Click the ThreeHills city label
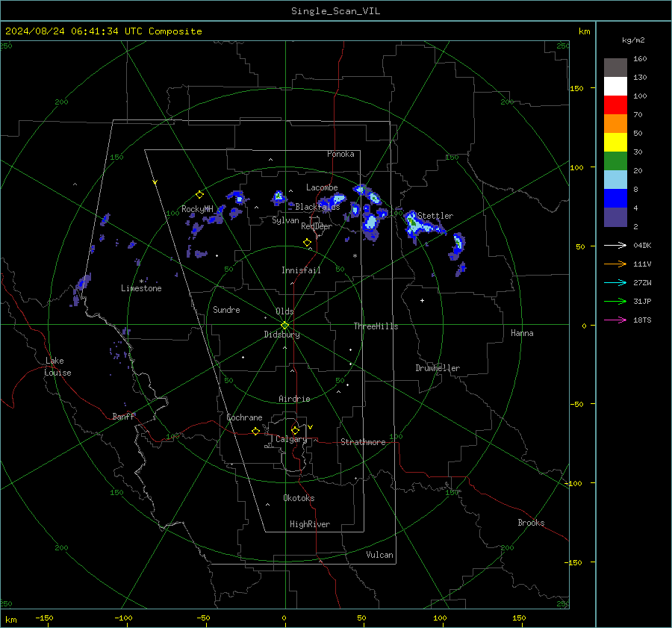The width and height of the screenshot is (672, 628). tap(376, 326)
